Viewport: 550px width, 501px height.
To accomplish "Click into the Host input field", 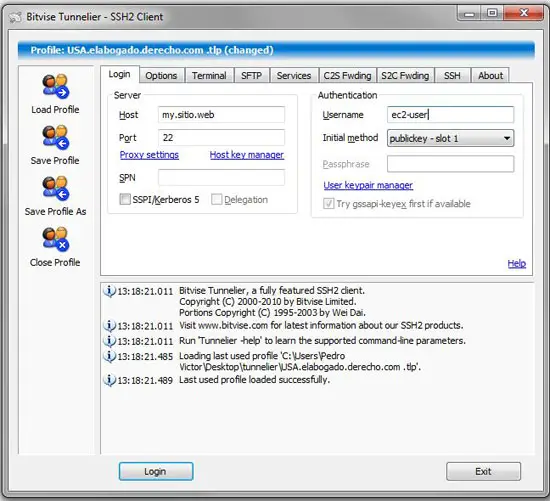I will [221, 115].
